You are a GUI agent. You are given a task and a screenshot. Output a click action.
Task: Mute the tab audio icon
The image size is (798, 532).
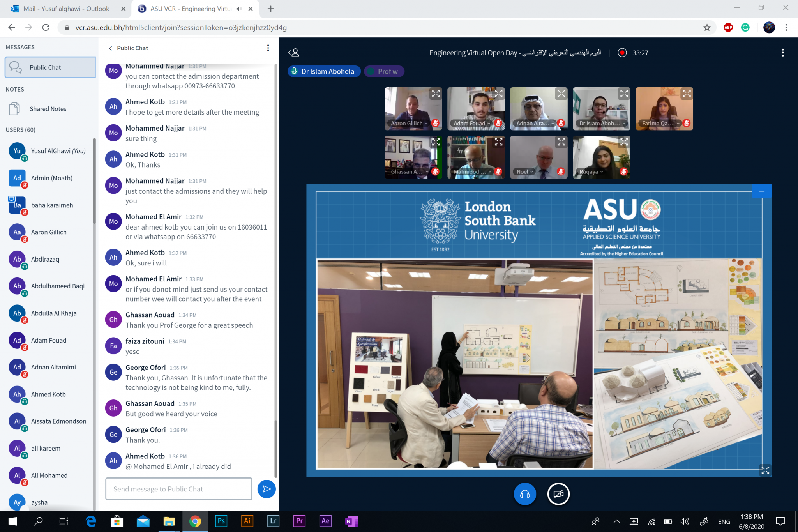click(x=239, y=9)
